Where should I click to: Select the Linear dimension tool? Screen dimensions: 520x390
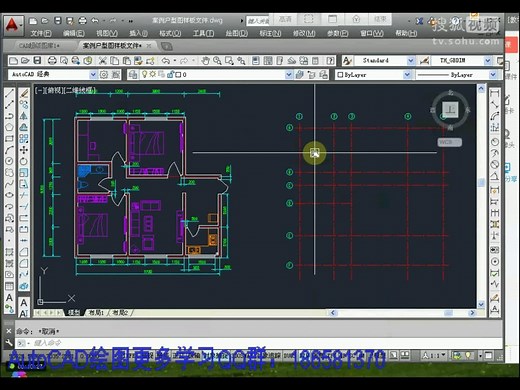[x=495, y=93]
